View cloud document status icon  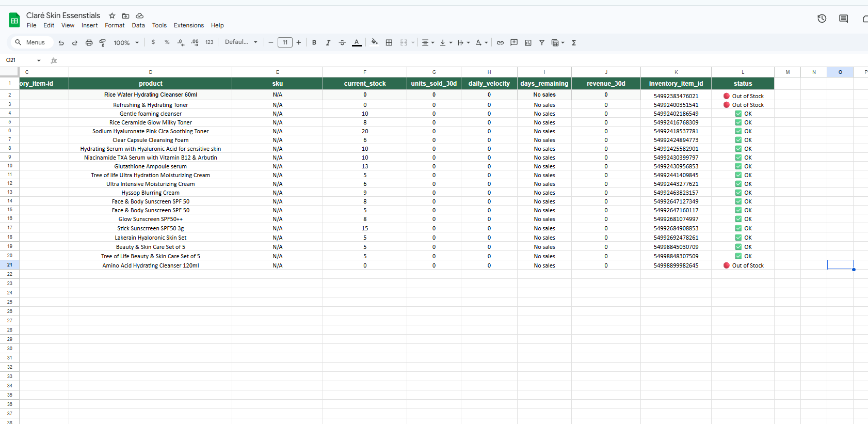tap(139, 15)
